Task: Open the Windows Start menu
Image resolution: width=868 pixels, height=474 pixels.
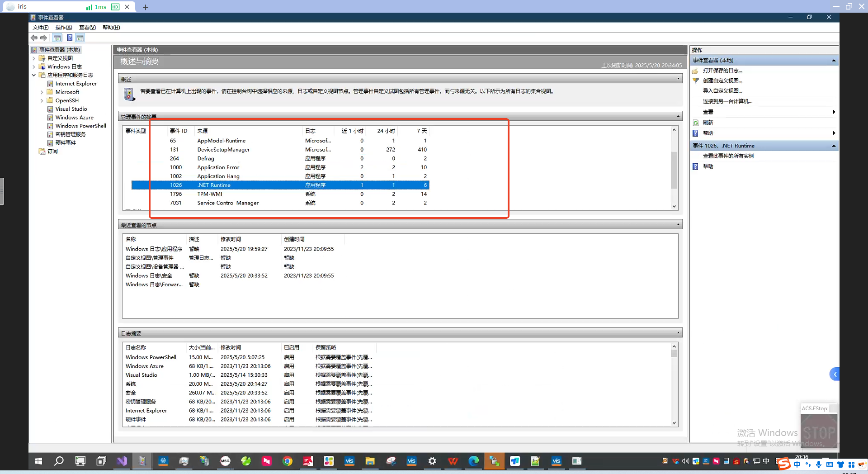Action: point(38,461)
